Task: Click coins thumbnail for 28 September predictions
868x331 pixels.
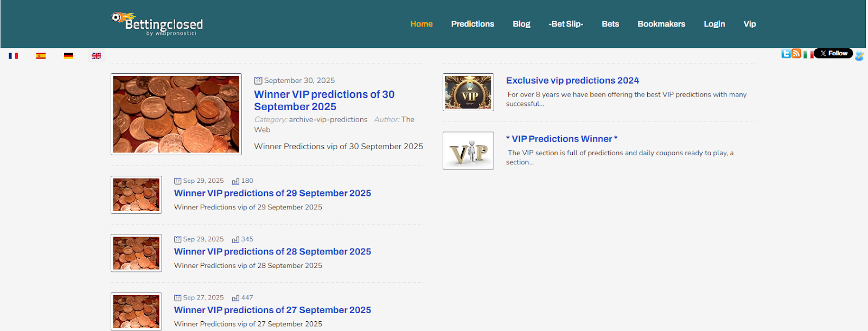Action: tap(136, 253)
